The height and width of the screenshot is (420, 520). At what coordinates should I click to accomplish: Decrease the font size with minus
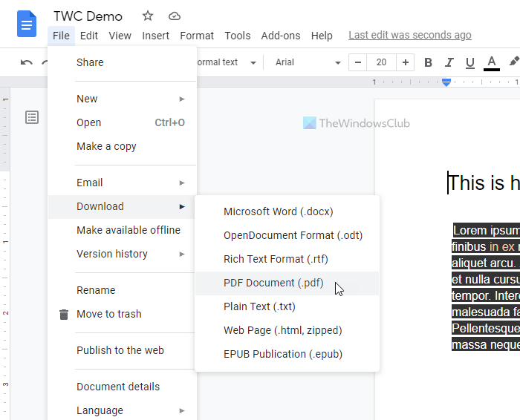click(358, 62)
